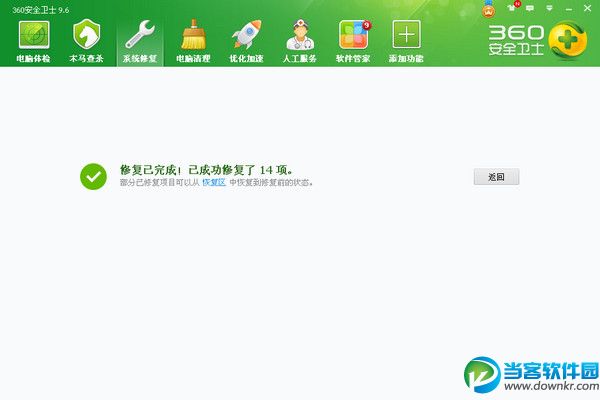Screen dimensions: 600x400
Task: Click the 返回 button
Action: point(496,176)
